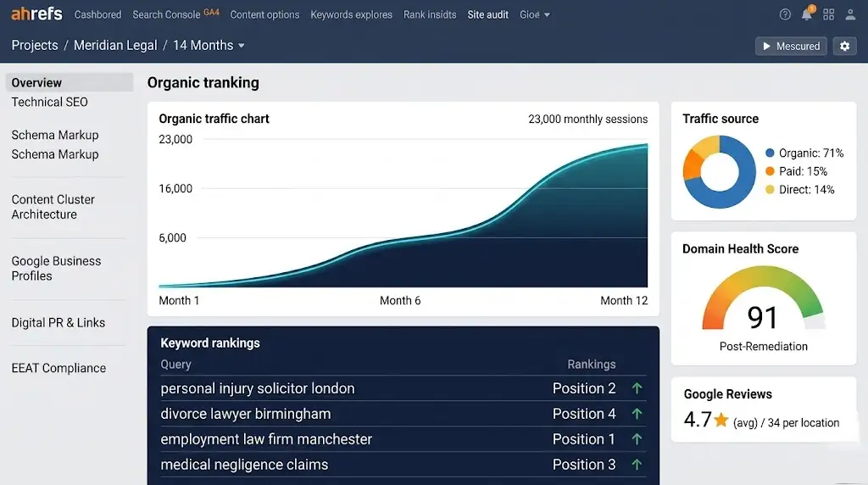Click the Month 1 axis label

179,301
